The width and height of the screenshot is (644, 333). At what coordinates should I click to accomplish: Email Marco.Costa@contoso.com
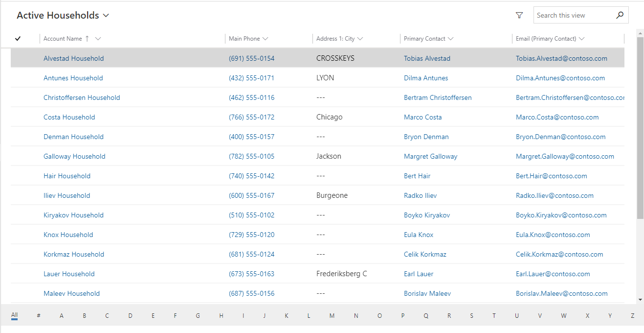pyautogui.click(x=557, y=117)
